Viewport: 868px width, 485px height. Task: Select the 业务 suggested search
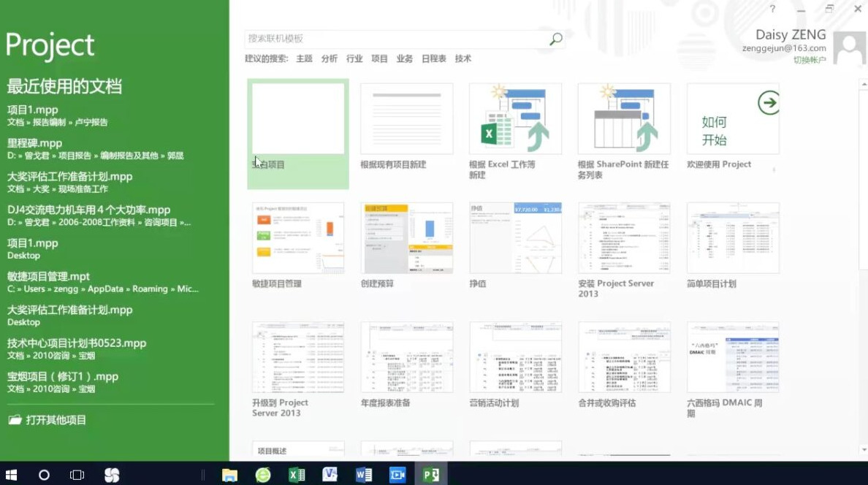[x=405, y=58]
